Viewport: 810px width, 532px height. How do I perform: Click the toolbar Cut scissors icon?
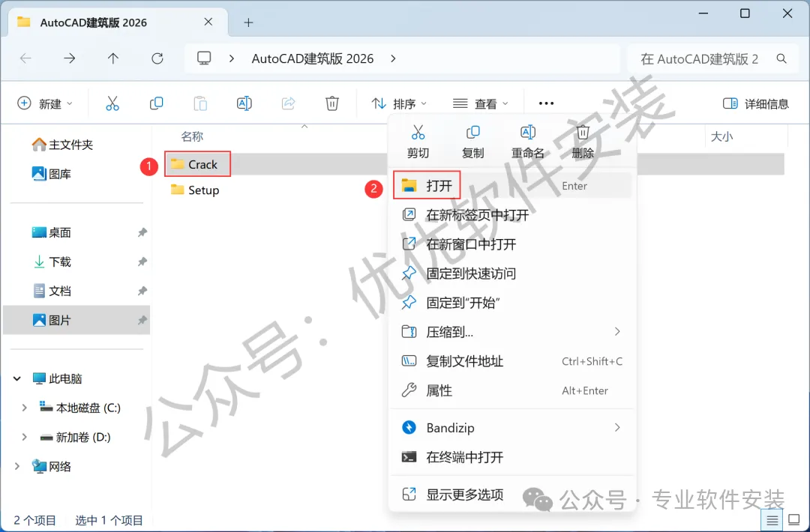pyautogui.click(x=112, y=103)
